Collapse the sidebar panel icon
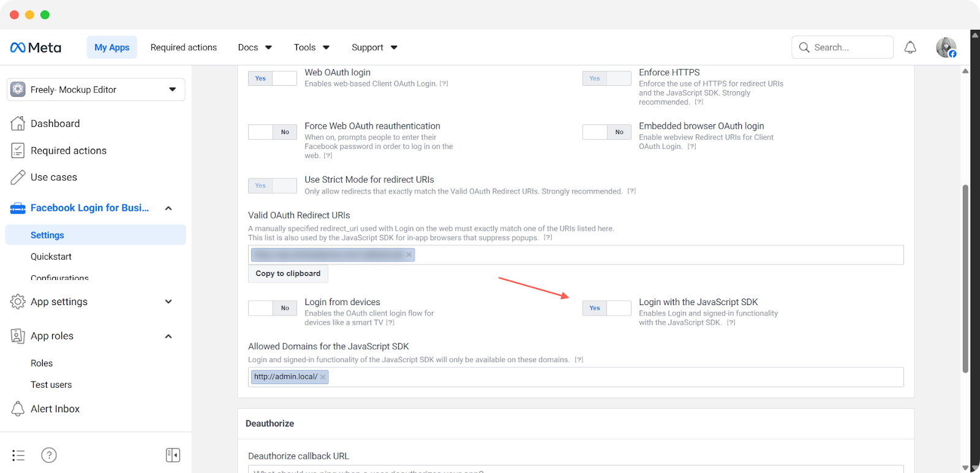Screen dimensions: 980x473 tap(173, 455)
